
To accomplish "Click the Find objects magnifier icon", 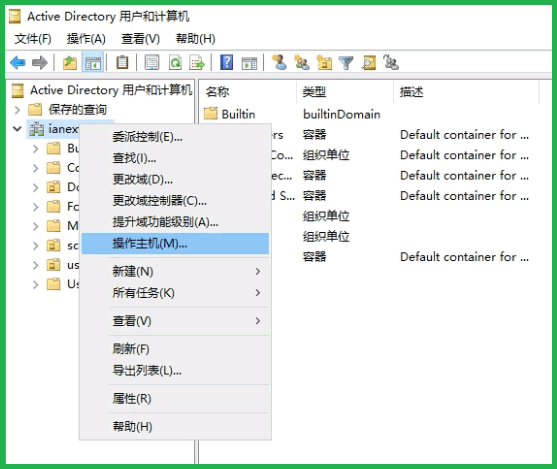I will [x=368, y=63].
